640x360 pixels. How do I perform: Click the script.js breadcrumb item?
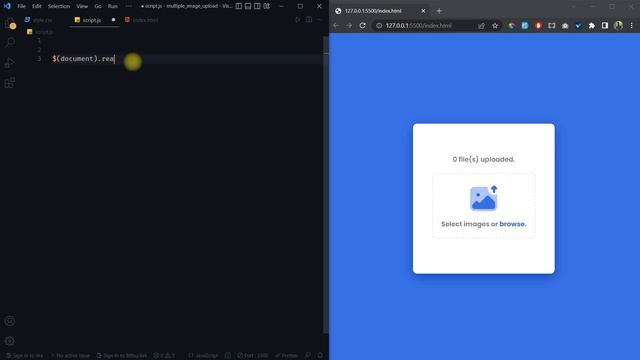[40, 32]
